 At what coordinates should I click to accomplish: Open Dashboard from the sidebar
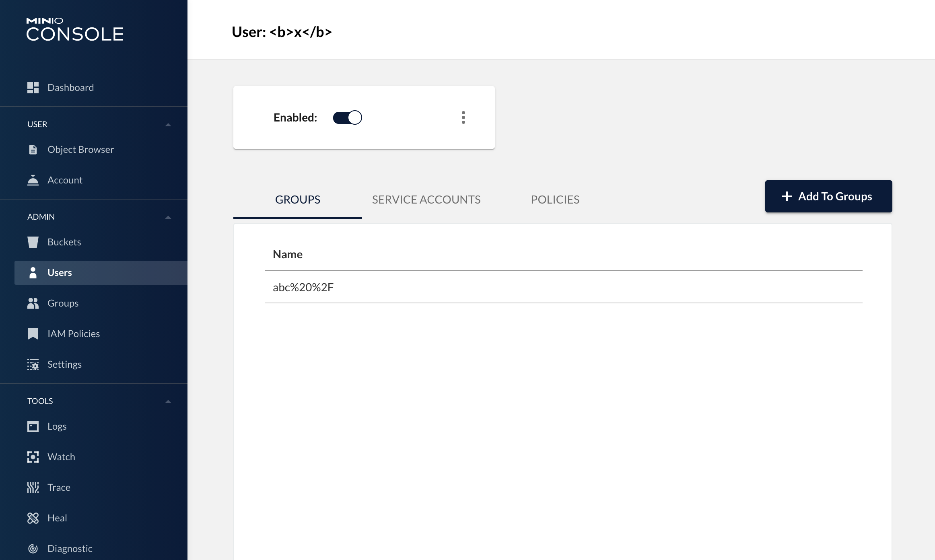tap(101, 88)
